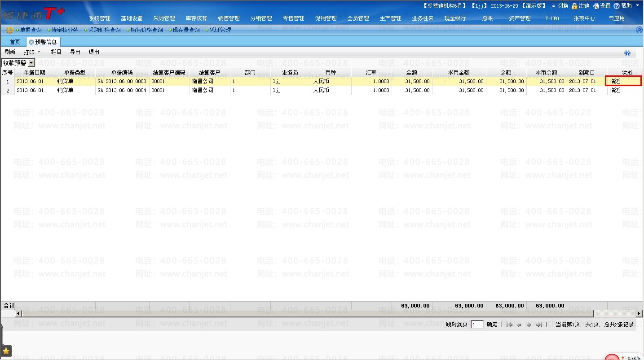Open the 促销管理 menu
Screen dimensions: 644x360
(326, 18)
